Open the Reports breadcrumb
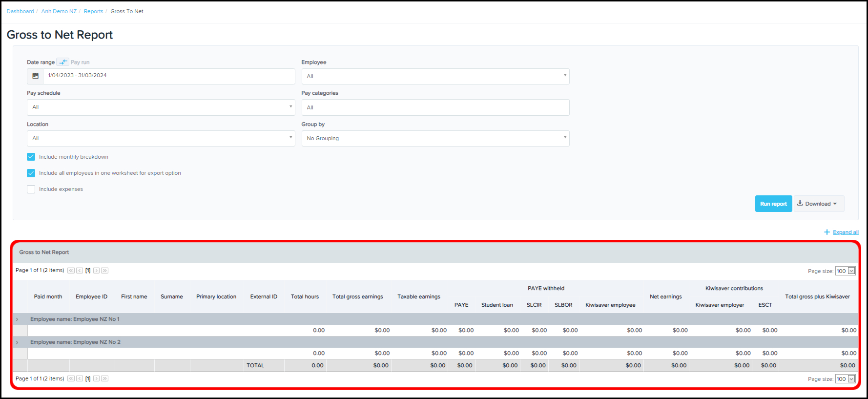 93,11
